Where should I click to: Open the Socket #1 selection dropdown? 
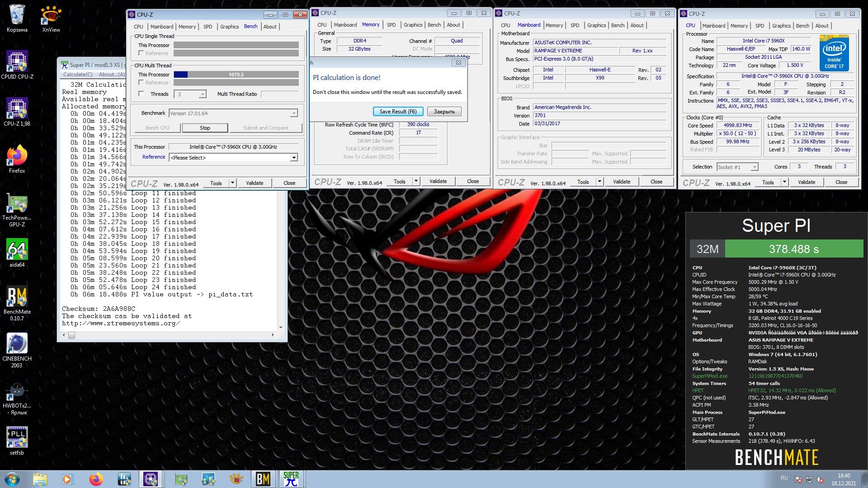[755, 167]
